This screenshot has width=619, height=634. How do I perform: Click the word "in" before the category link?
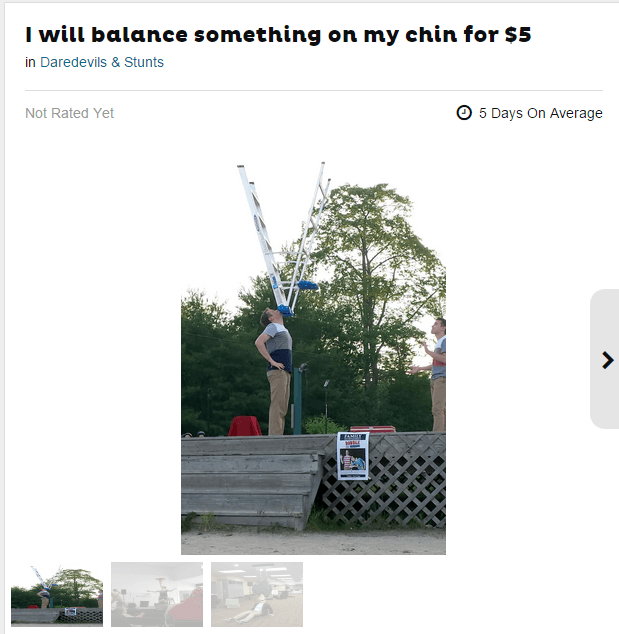30,62
